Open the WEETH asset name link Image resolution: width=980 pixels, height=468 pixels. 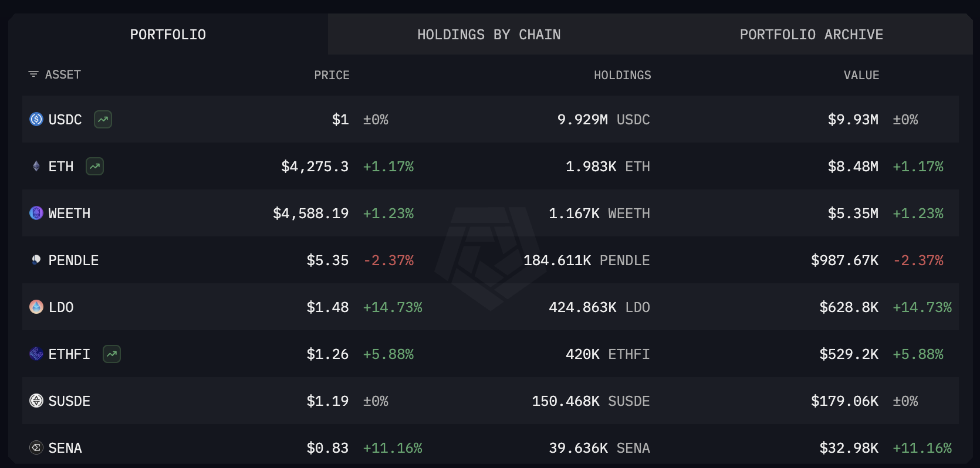69,213
